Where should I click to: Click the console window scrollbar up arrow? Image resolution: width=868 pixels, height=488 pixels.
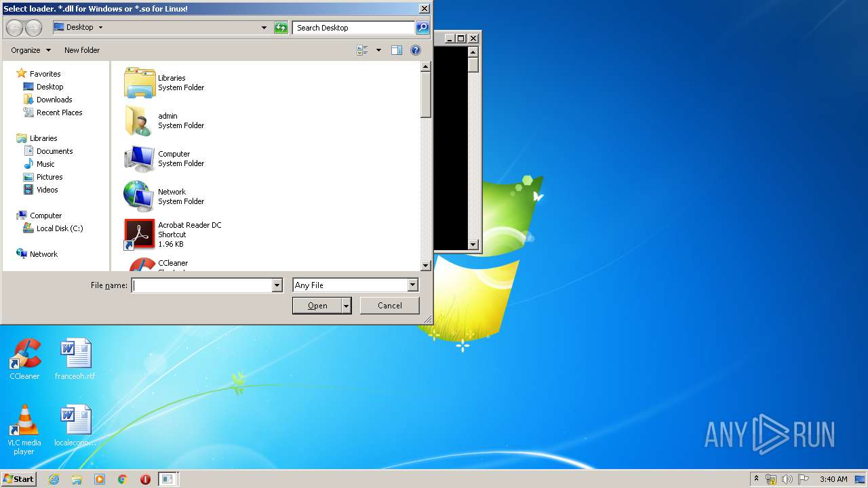point(473,52)
